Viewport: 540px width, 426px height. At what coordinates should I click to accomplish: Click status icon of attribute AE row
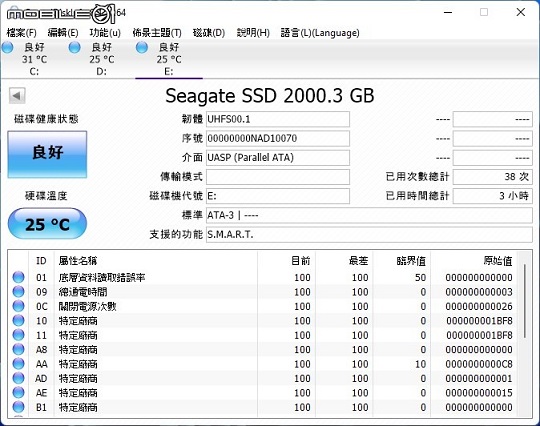coord(18,393)
